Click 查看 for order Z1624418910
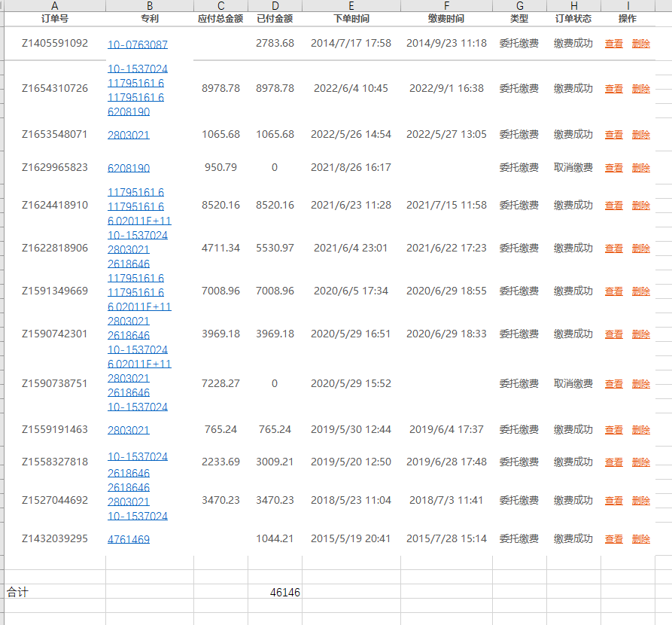The image size is (672, 625). 614,206
